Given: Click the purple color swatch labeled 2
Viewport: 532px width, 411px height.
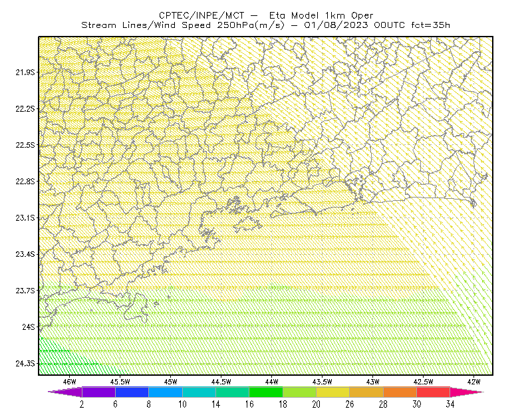Looking at the screenshot, I should pyautogui.click(x=98, y=392).
